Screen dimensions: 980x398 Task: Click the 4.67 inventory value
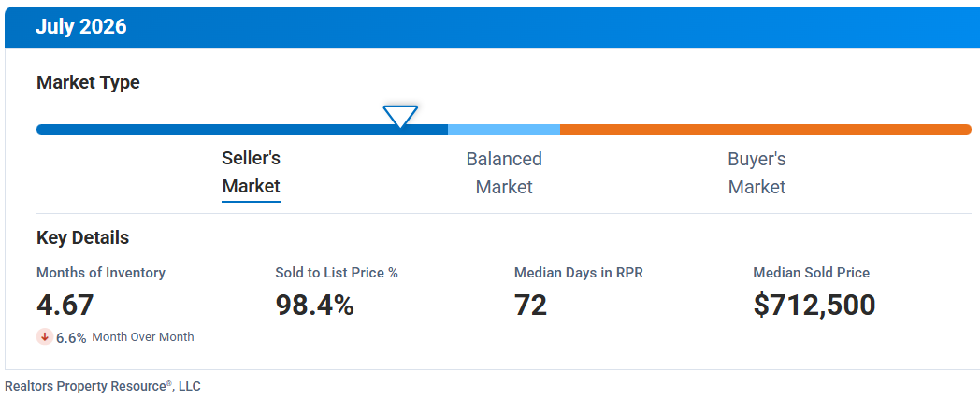(x=65, y=305)
